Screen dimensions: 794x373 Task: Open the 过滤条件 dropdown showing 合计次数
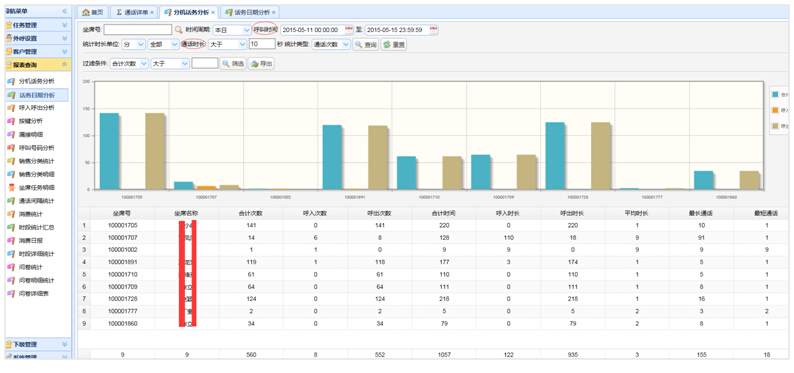pos(129,64)
